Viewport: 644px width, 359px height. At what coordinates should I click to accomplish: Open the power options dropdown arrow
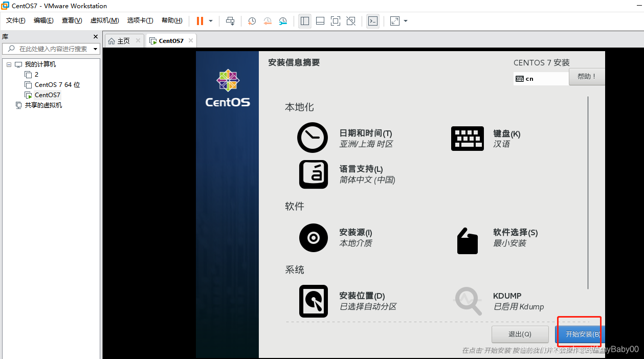(211, 21)
